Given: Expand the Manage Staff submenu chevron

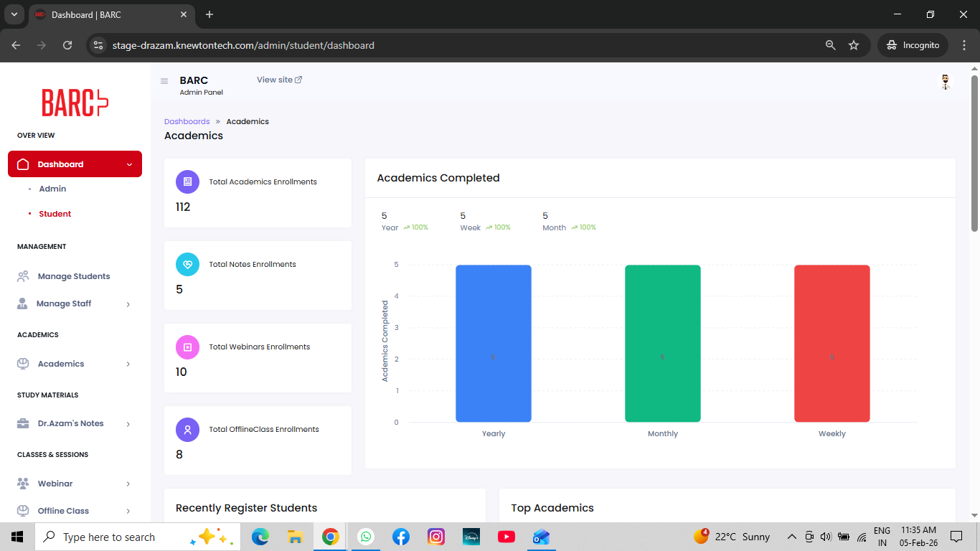Looking at the screenshot, I should point(128,304).
